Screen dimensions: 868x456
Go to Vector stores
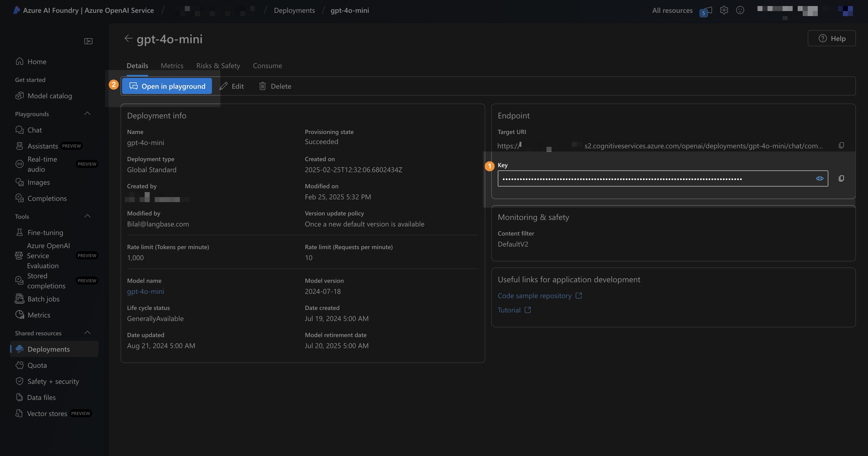click(47, 414)
